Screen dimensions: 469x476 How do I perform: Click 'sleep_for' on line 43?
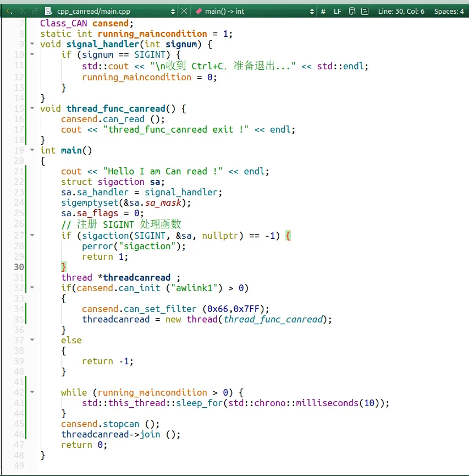pyautogui.click(x=199, y=403)
